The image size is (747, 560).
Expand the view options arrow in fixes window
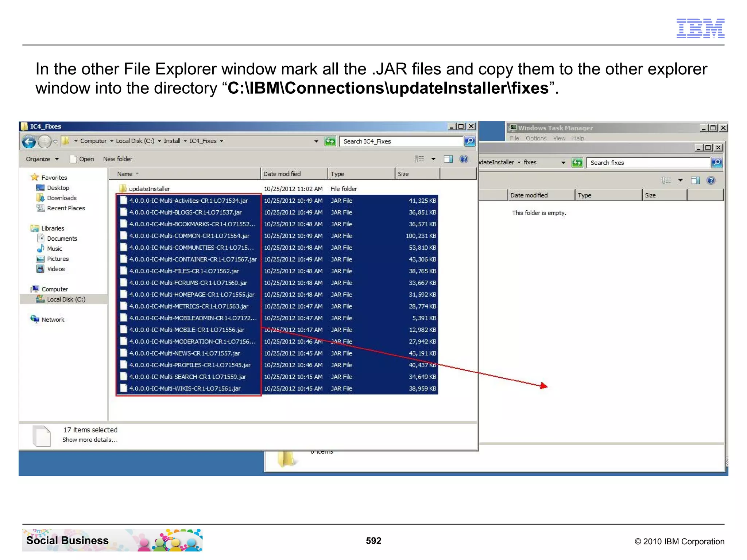[680, 180]
